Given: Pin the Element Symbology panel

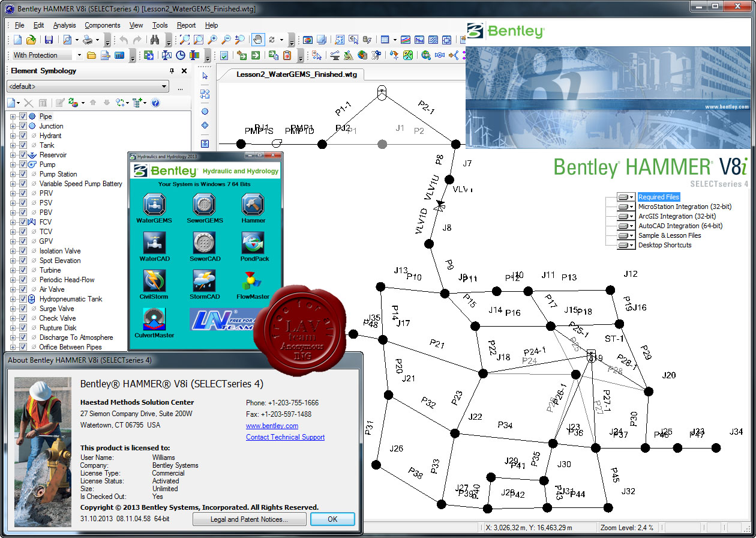Looking at the screenshot, I should coord(172,71).
